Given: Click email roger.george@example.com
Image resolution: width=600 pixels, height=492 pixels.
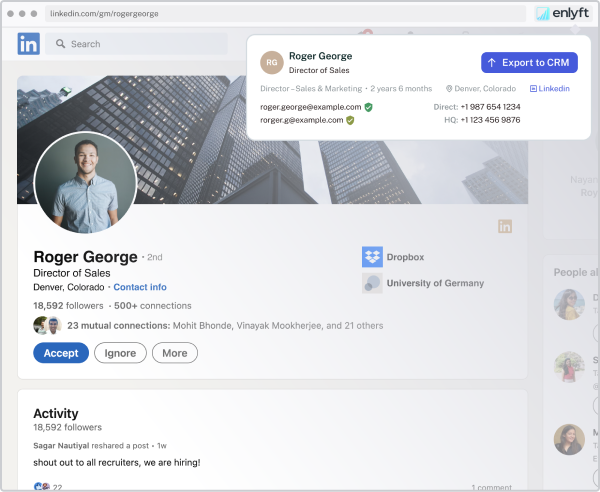Looking at the screenshot, I should (x=311, y=107).
